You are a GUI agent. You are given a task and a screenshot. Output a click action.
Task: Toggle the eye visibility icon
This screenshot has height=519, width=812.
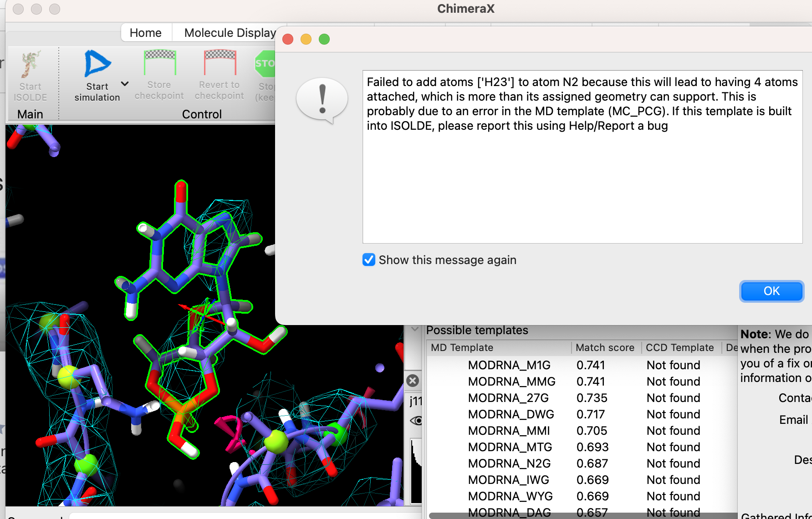416,420
